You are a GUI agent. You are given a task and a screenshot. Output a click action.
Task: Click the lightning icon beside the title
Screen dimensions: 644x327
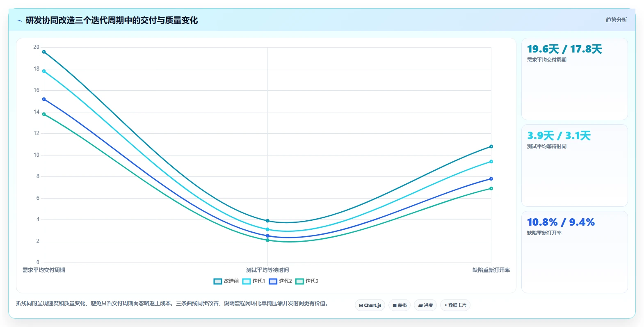tap(19, 21)
